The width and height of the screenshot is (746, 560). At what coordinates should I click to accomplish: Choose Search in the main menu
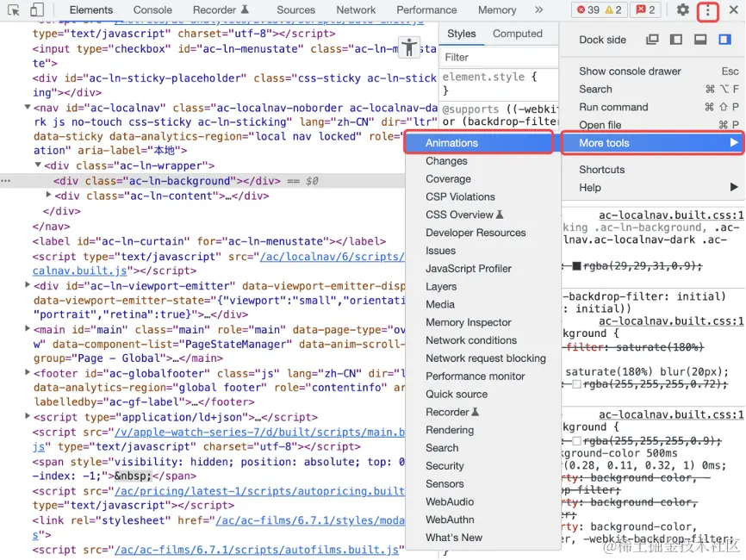click(x=653, y=89)
